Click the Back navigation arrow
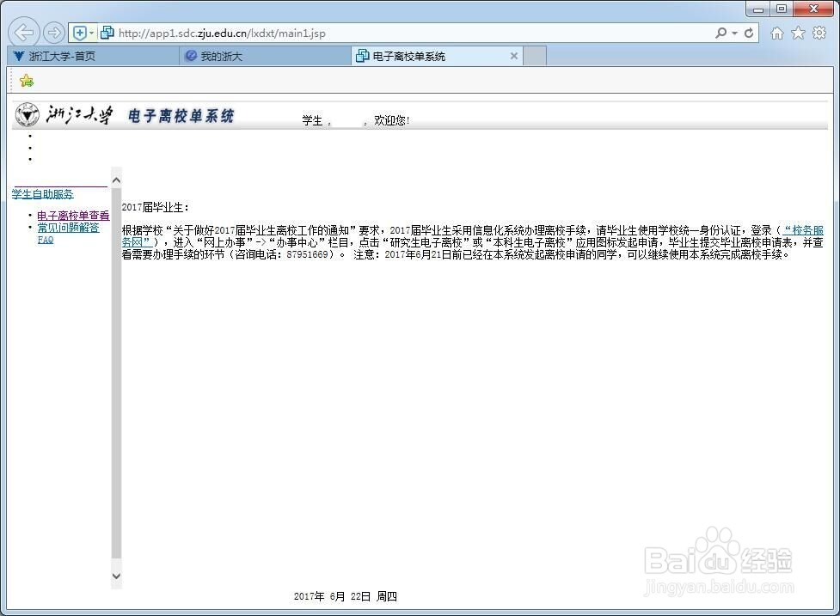Screen dimensions: 840x616 [23, 33]
